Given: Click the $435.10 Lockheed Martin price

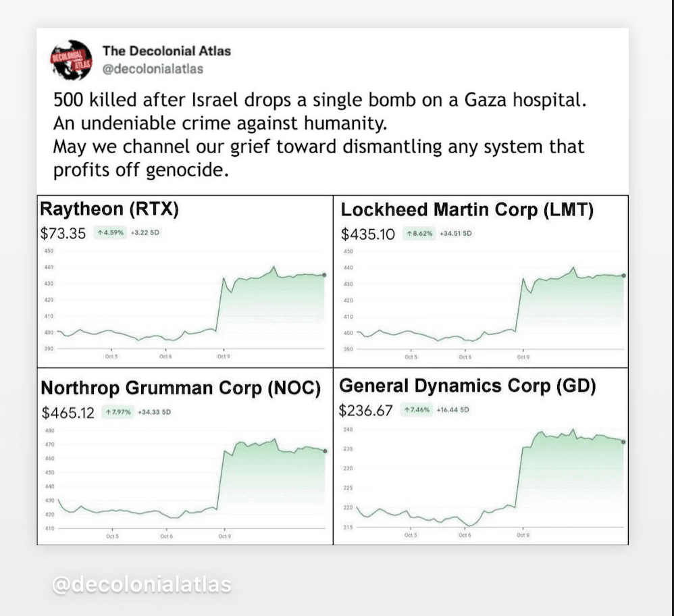Looking at the screenshot, I should (369, 234).
